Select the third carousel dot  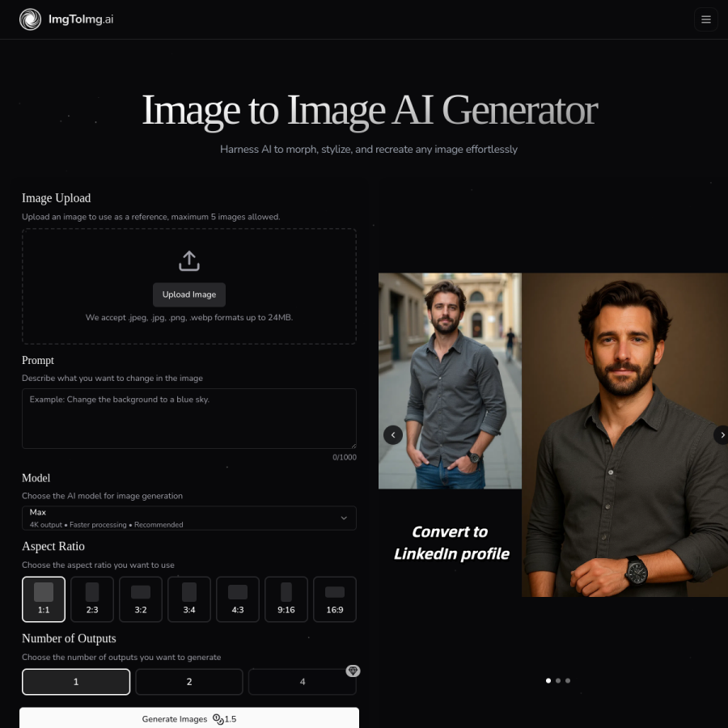tap(568, 680)
